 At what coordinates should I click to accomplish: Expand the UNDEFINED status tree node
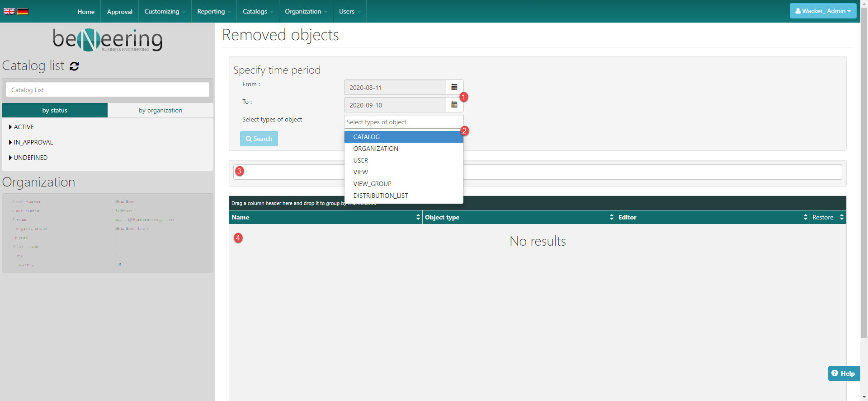tap(10, 158)
